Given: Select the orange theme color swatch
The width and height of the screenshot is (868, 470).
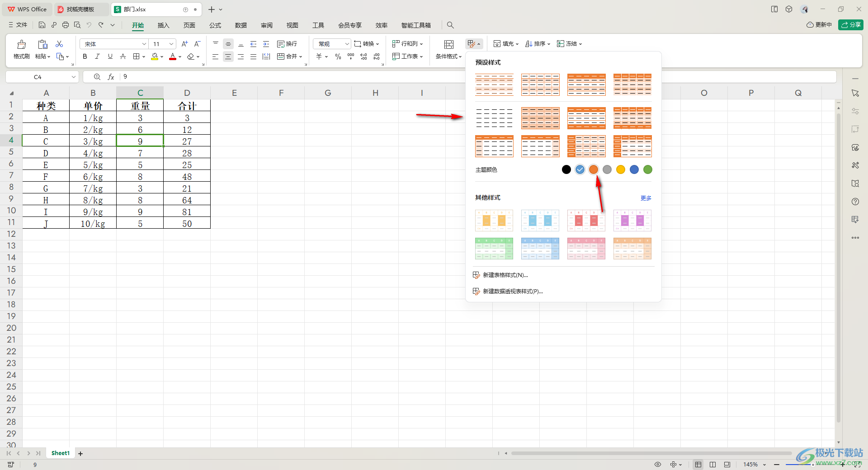Looking at the screenshot, I should point(594,169).
